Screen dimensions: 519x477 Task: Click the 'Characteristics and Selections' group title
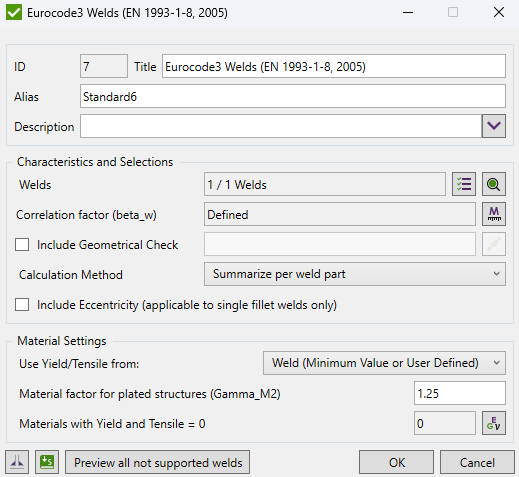(x=95, y=162)
